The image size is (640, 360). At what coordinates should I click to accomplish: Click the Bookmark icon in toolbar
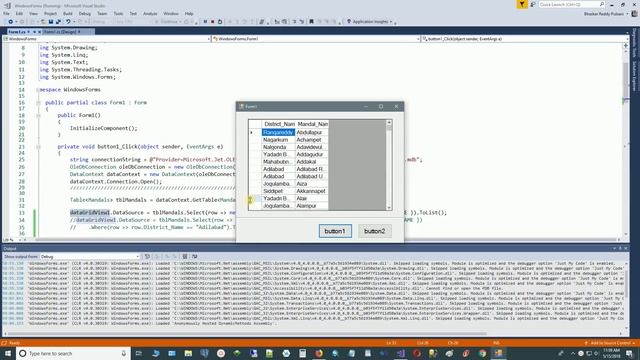click(311, 22)
